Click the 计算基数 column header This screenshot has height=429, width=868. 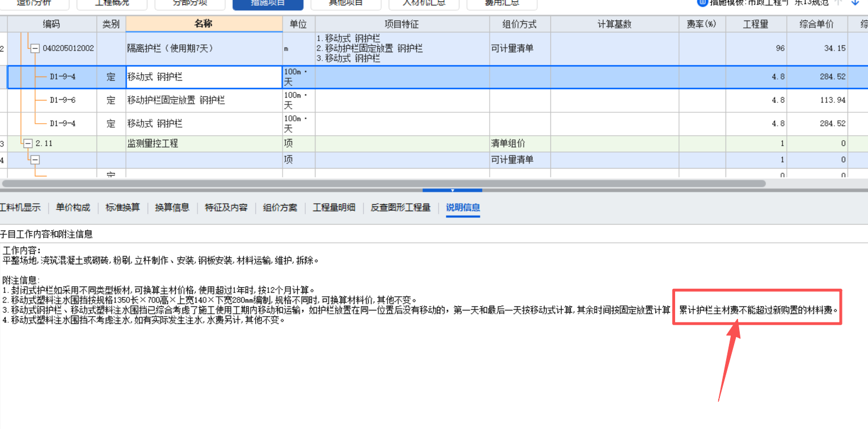pos(614,24)
